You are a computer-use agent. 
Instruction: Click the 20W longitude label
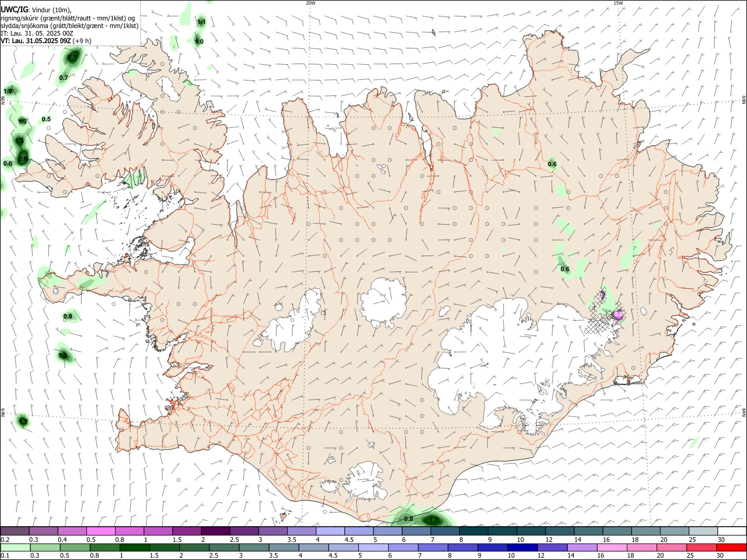tap(310, 3)
